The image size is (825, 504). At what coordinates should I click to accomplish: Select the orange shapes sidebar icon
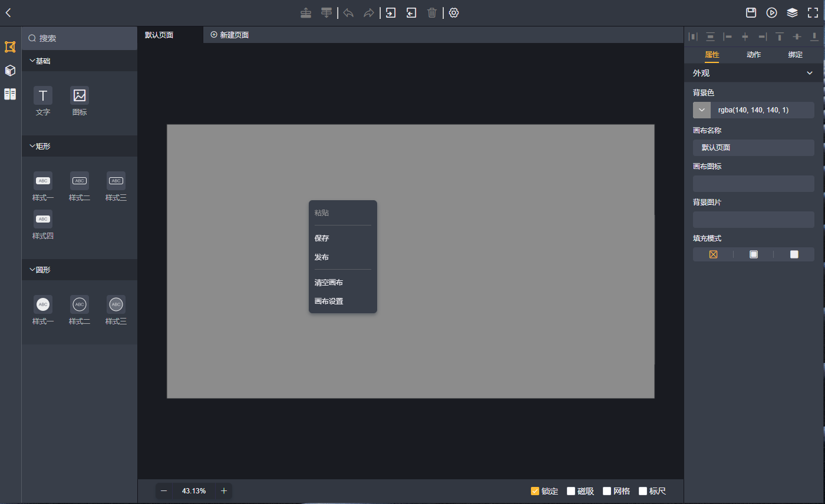tap(10, 47)
